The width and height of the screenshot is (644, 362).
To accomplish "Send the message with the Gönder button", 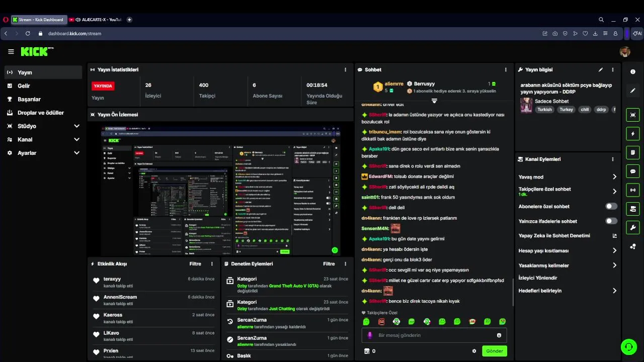I will point(494,351).
